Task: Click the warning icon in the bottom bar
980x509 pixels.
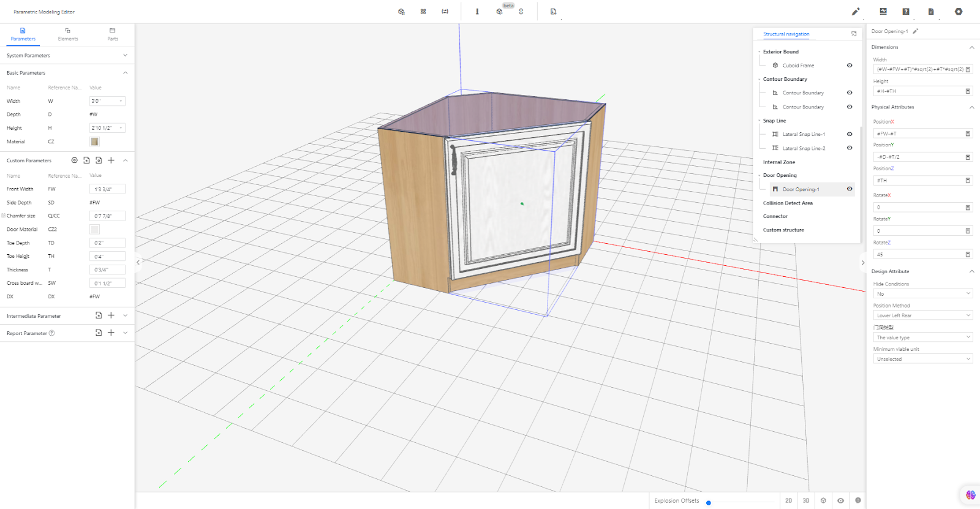Action: [x=858, y=500]
